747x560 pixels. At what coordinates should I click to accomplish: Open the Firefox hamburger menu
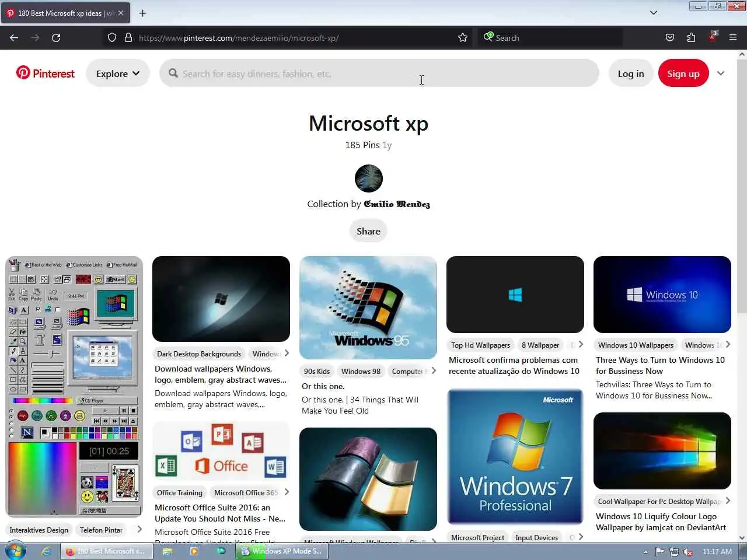[x=733, y=38]
